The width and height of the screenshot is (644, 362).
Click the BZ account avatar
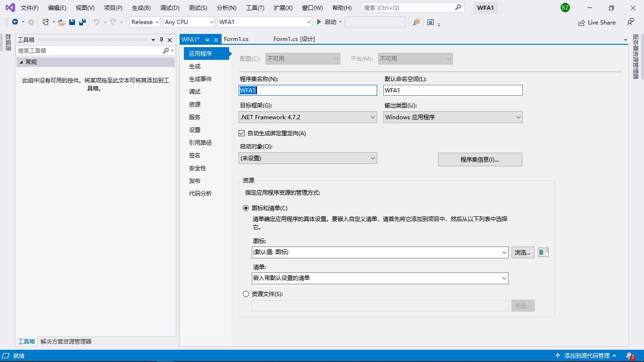565,8
